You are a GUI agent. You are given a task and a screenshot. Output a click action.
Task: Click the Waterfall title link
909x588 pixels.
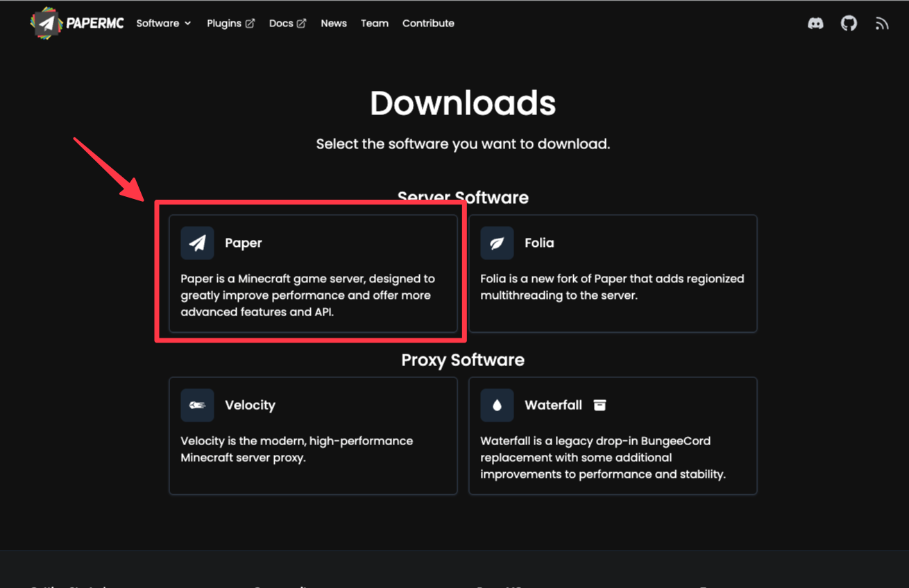[553, 405]
